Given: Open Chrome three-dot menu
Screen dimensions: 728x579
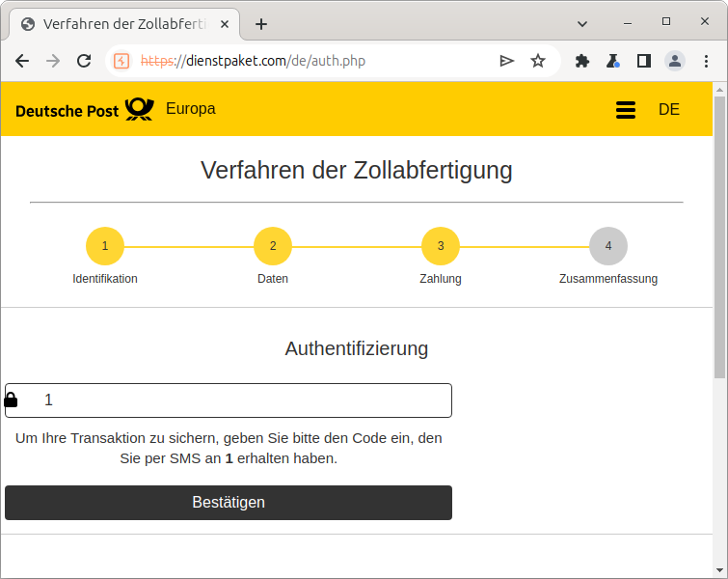Looking at the screenshot, I should click(706, 61).
